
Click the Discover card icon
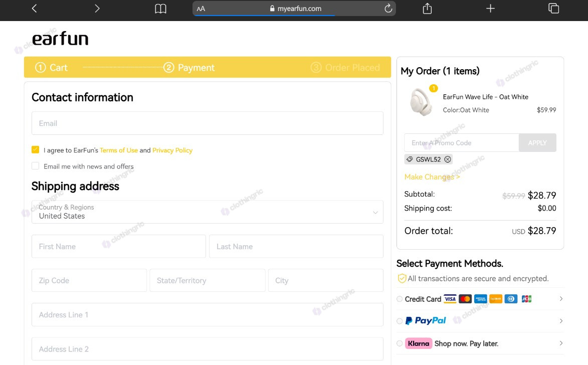click(x=496, y=299)
